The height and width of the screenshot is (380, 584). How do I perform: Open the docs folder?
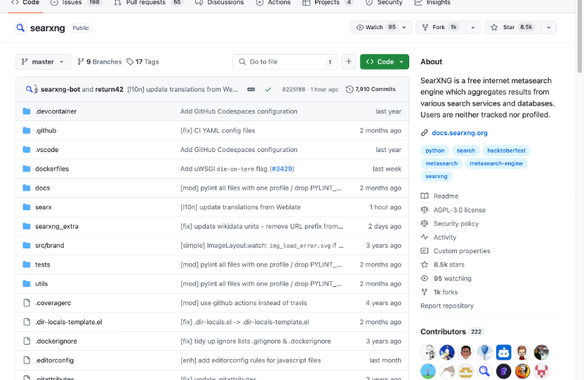tap(42, 188)
